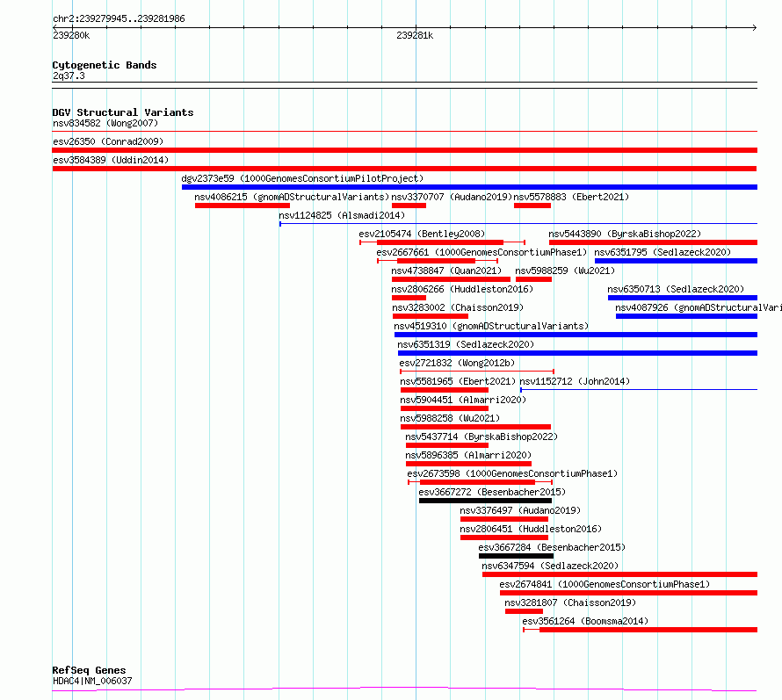Click the nsv834582 (Wong2007) variant label

(105, 123)
